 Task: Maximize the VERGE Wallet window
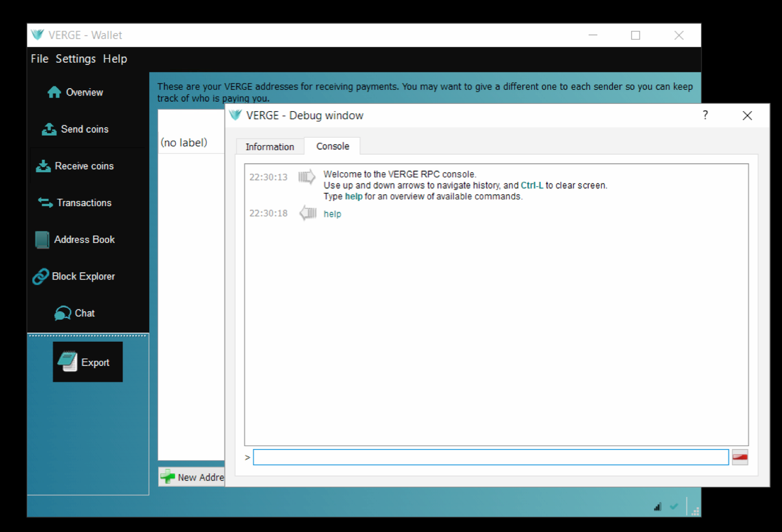pos(636,35)
